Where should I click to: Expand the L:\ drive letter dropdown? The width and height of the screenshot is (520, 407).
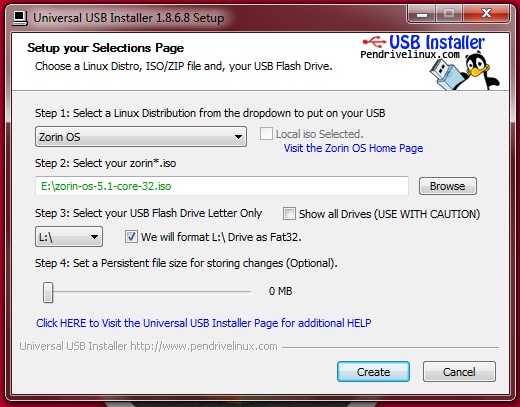[69, 237]
